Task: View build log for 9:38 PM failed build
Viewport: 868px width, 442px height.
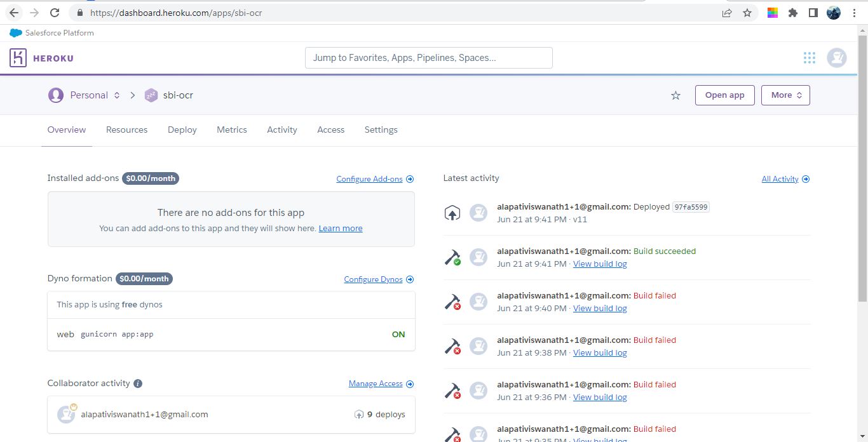Action: pos(600,353)
